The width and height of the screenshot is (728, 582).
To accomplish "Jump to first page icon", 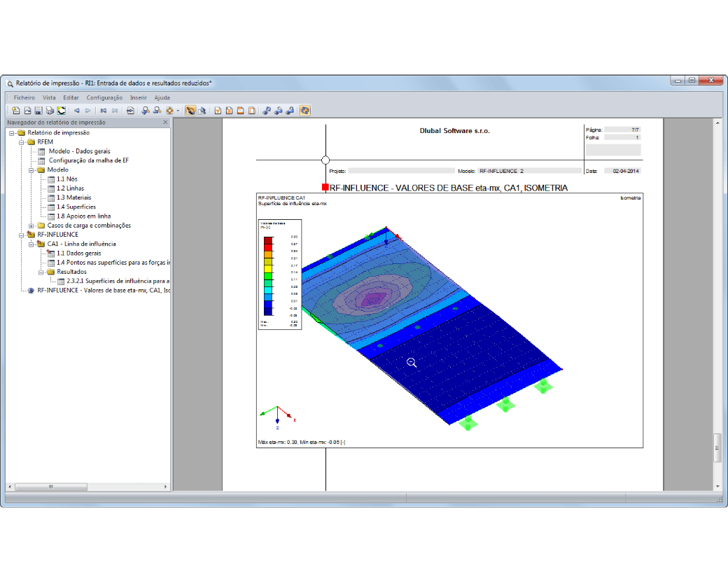I will click(x=104, y=111).
